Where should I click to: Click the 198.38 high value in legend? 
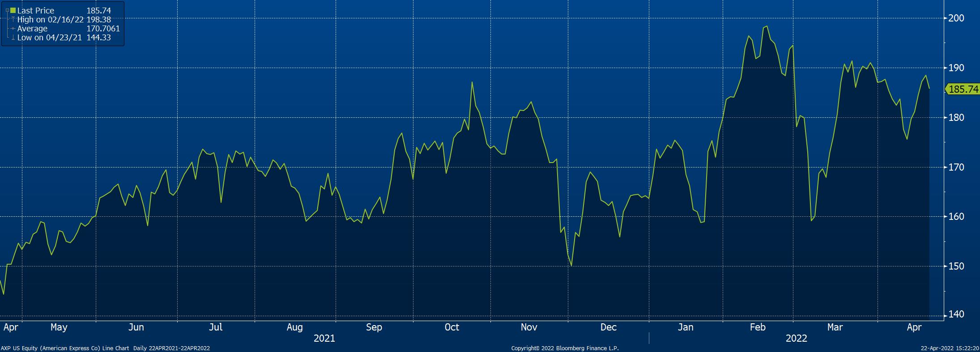tap(99, 20)
